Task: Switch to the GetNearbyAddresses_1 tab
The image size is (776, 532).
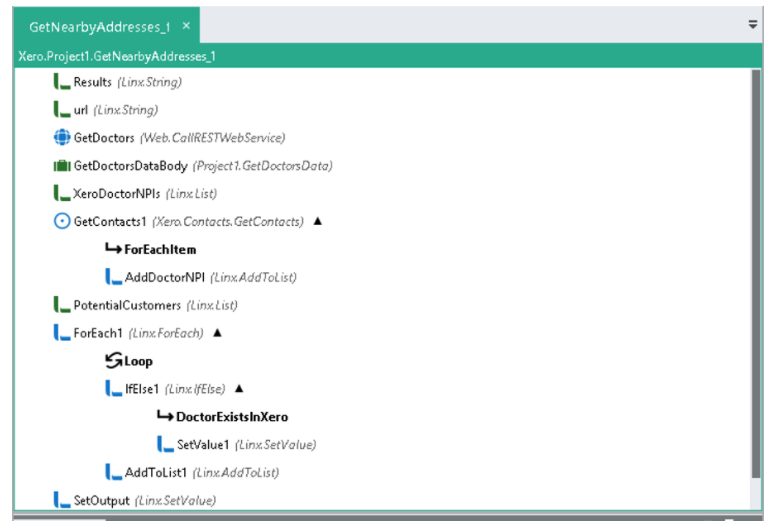Action: [99, 27]
